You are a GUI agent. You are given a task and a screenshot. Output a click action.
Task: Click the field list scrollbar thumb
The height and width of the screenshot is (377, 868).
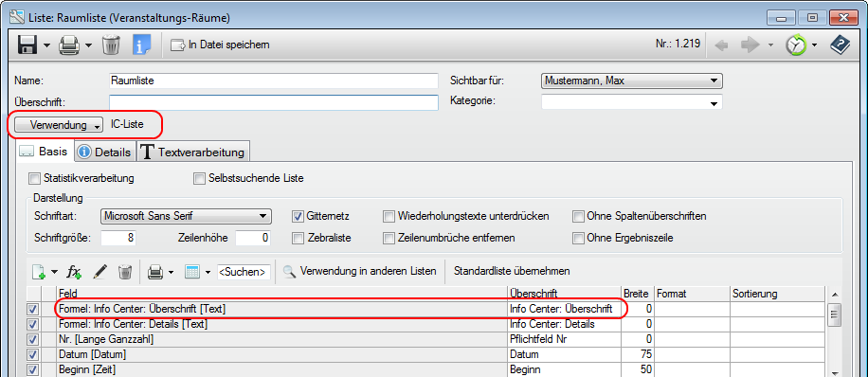coord(834,315)
